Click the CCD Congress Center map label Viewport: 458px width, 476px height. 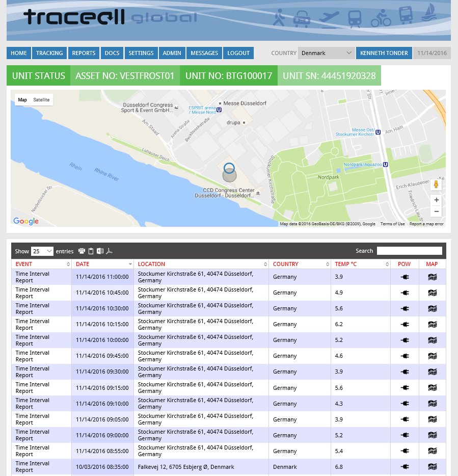(x=225, y=193)
